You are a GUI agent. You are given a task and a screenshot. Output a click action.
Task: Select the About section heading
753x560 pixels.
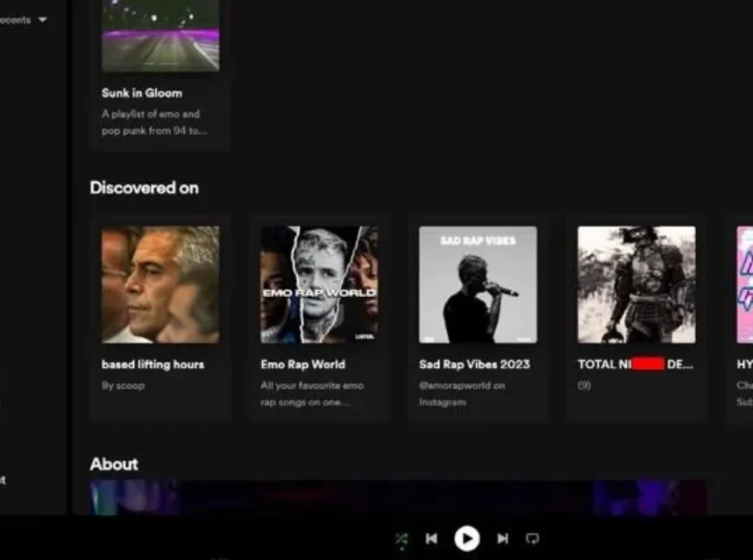coord(114,464)
